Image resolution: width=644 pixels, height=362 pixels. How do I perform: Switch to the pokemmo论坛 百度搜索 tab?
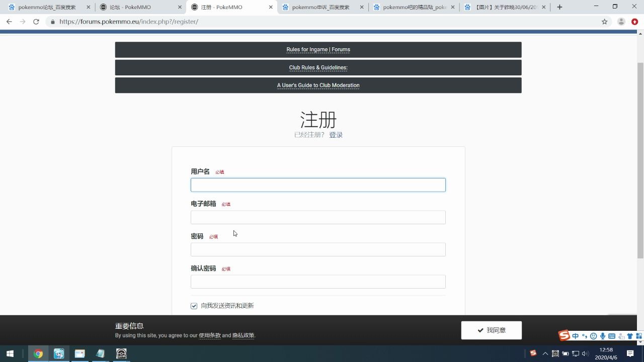[48, 7]
